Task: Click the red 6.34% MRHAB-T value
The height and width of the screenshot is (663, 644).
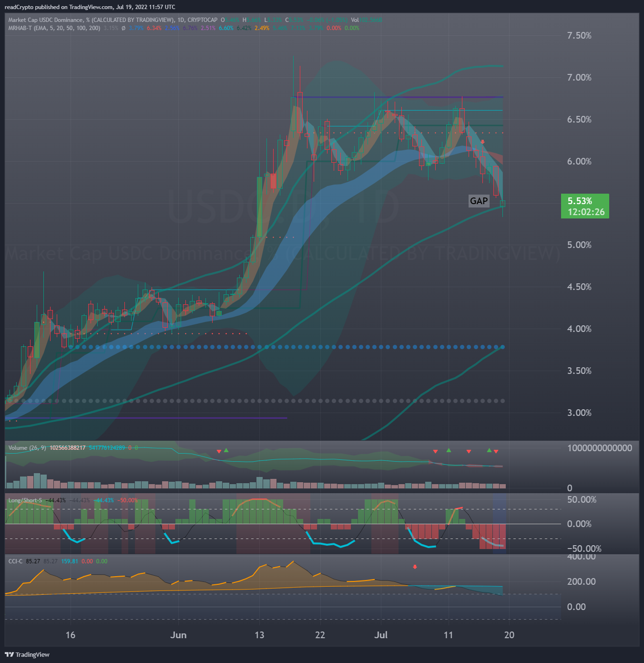Action: pos(154,28)
